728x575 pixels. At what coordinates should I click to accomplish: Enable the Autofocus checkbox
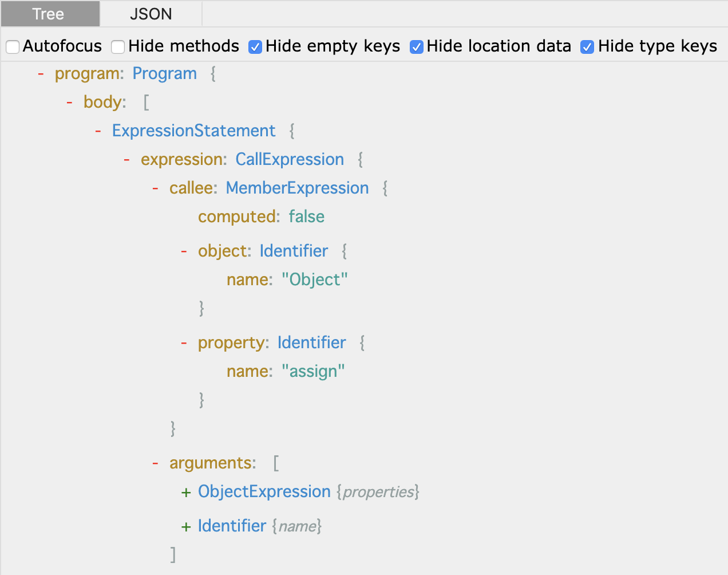click(x=13, y=47)
